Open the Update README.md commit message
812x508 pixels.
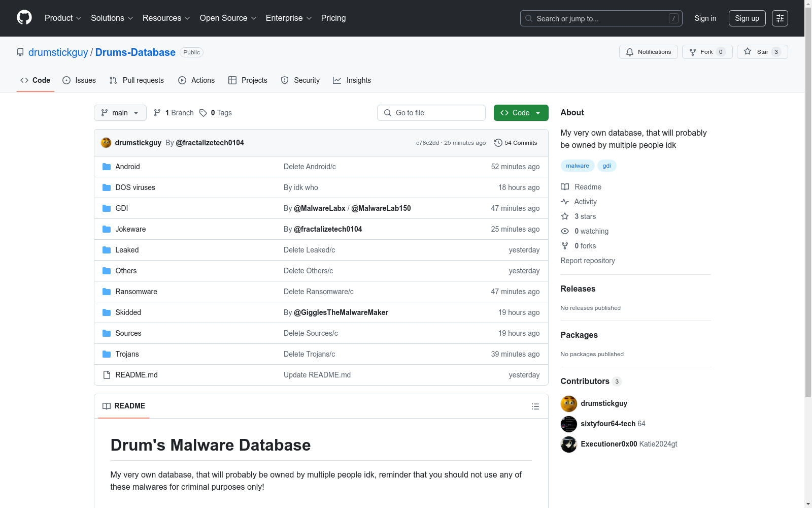pyautogui.click(x=317, y=375)
